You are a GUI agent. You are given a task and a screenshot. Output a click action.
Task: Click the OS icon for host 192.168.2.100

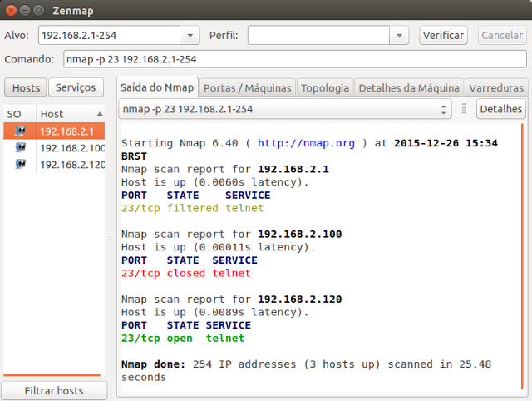coord(21,147)
